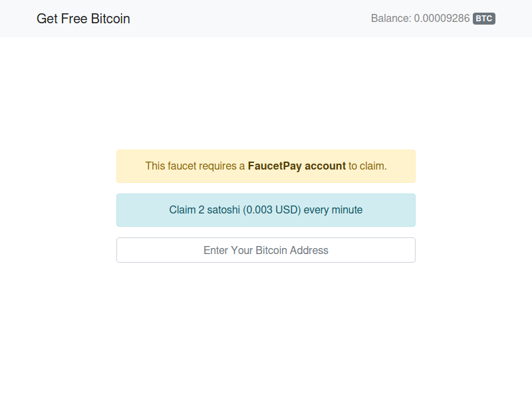This screenshot has width=532, height=399.
Task: Click blank white area below address field
Action: pyautogui.click(x=266, y=326)
